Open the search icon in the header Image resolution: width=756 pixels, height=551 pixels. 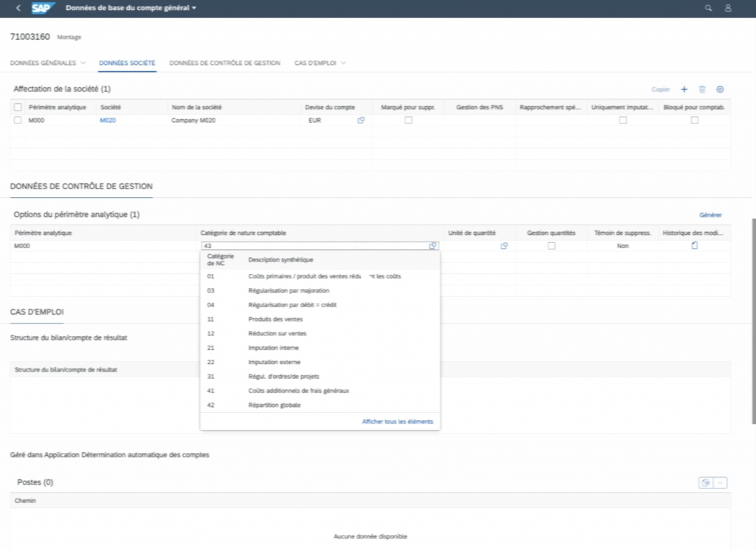tap(709, 8)
